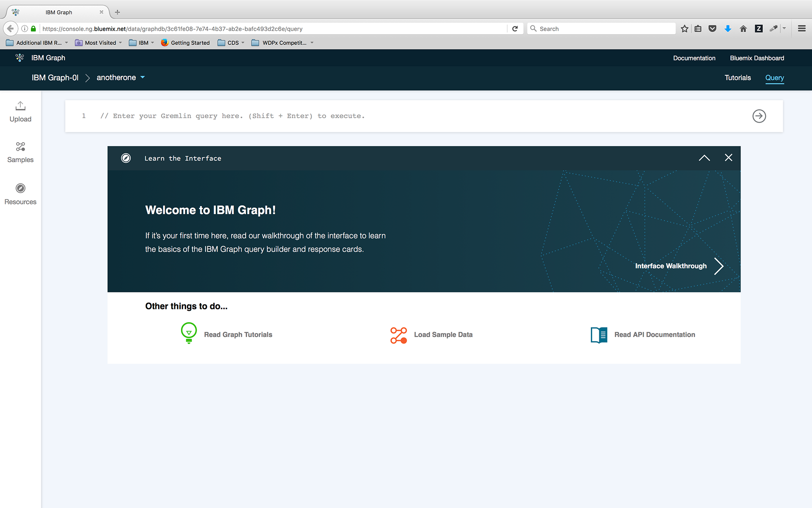Viewport: 812px width, 508px height.
Task: Open Getting Started bookmark
Action: pyautogui.click(x=185, y=43)
